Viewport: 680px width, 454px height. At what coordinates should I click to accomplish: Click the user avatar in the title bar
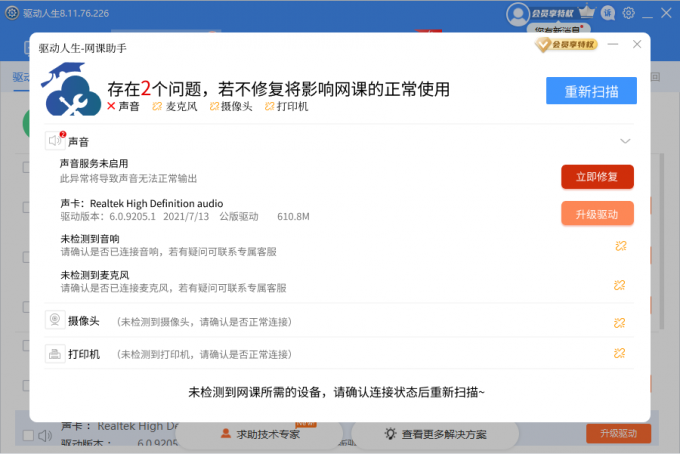(x=517, y=13)
